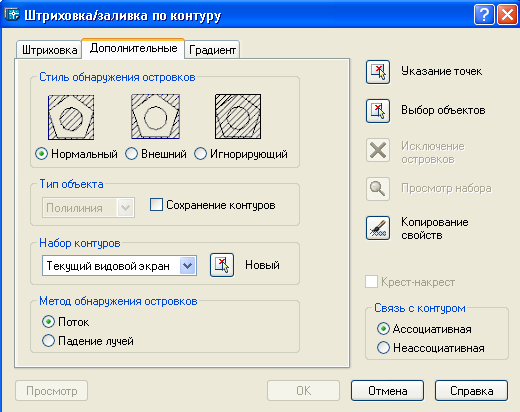Close the hatch dialog with red X
This screenshot has width=520, height=412.
[x=507, y=15]
